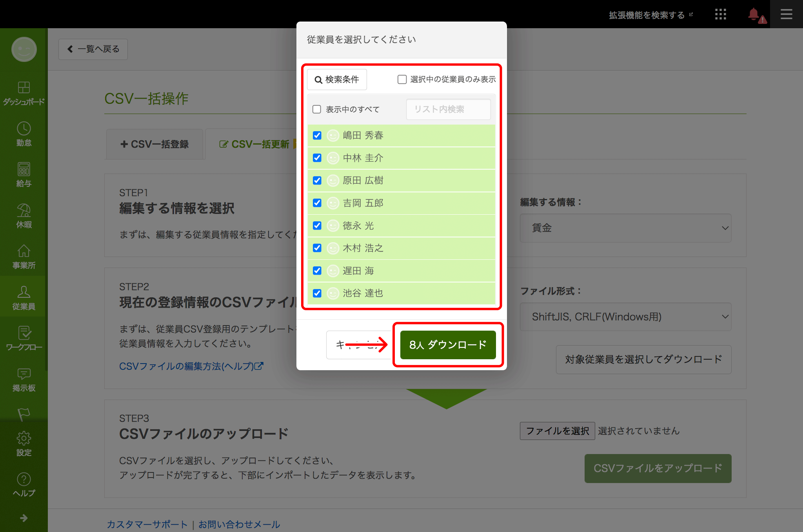Click the avatar icon beside 中林 圭介
803x532 pixels.
click(x=333, y=158)
